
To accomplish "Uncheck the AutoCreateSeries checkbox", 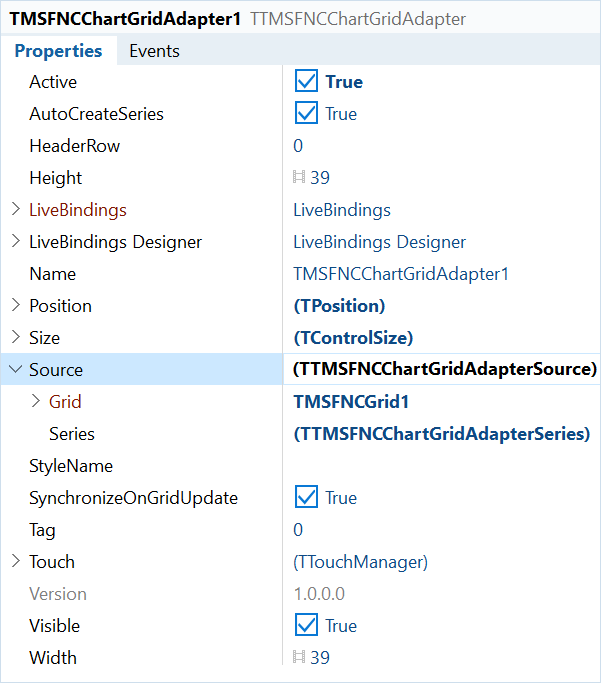I will click(306, 113).
